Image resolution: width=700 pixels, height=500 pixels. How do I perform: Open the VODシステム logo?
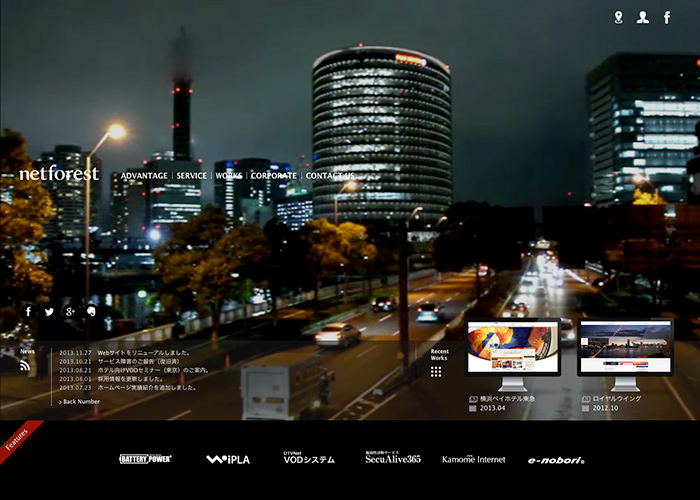click(x=309, y=458)
